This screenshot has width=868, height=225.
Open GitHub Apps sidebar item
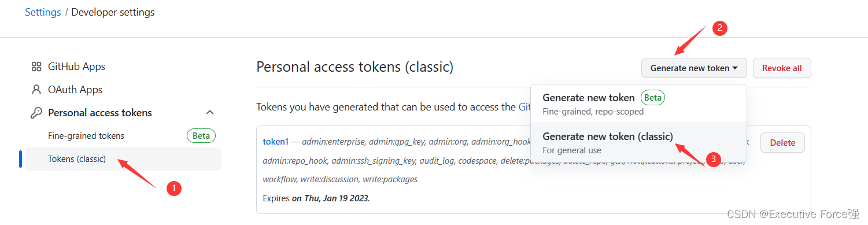point(77,67)
